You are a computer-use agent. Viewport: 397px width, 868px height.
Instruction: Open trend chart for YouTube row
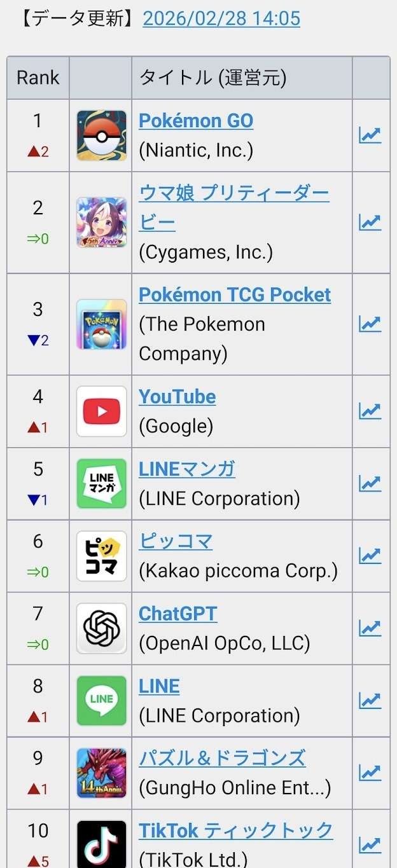coord(370,411)
